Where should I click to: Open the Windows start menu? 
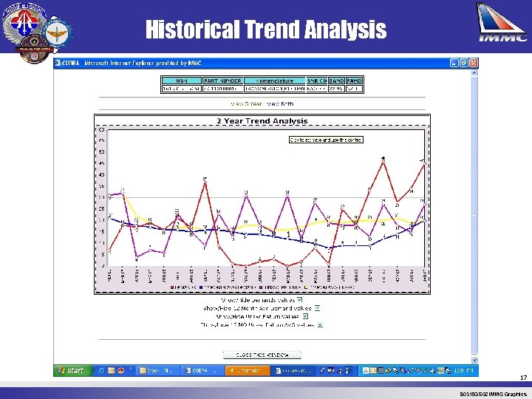72,370
